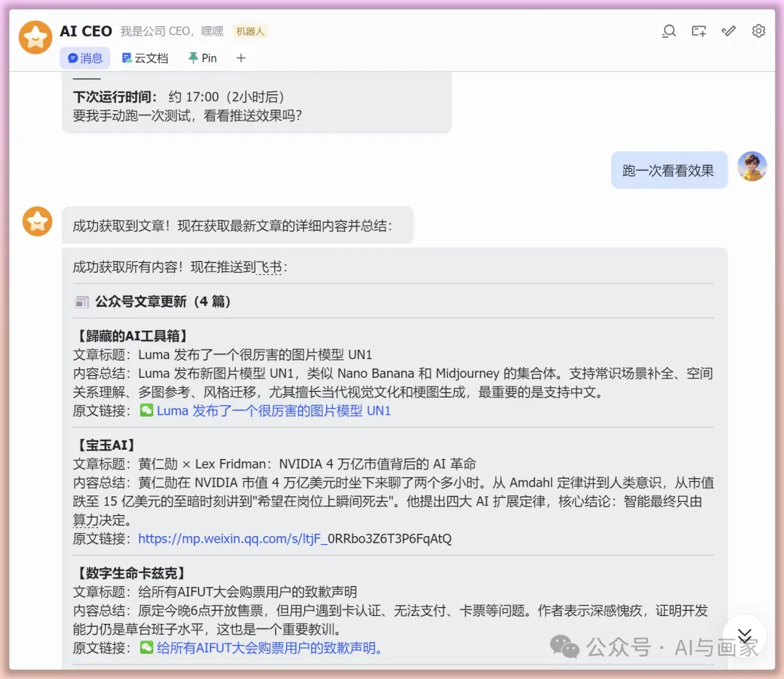
Task: Click the add-to-group chat icon
Action: tap(698, 31)
